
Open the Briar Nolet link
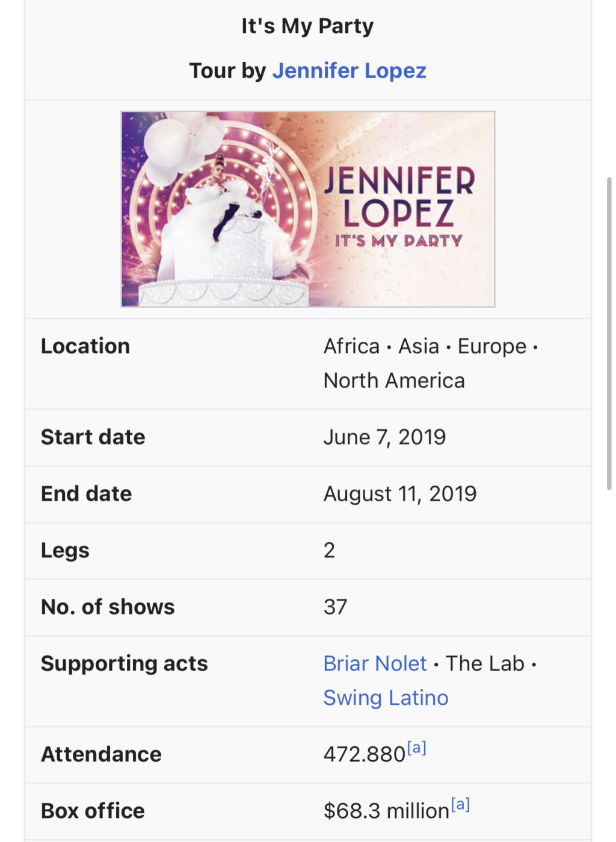375,663
